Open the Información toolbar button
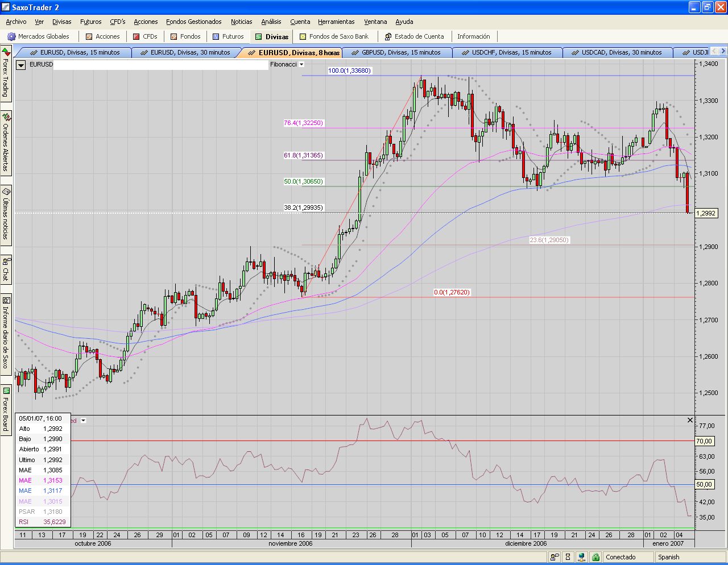The image size is (728, 565). pyautogui.click(x=474, y=36)
